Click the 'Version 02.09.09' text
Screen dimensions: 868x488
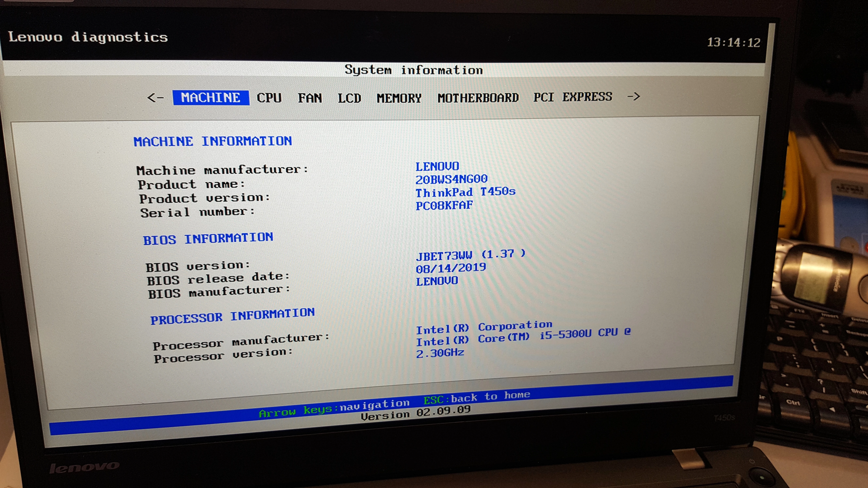click(x=416, y=413)
